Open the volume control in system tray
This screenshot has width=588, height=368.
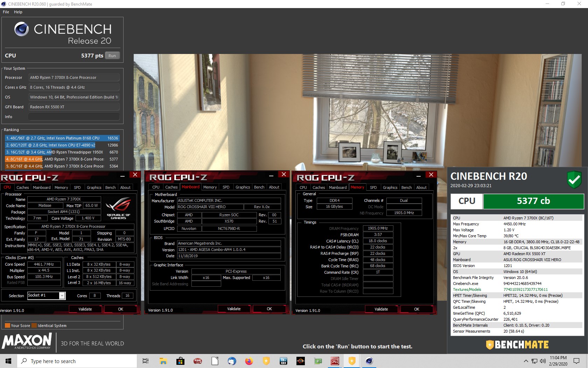click(543, 361)
